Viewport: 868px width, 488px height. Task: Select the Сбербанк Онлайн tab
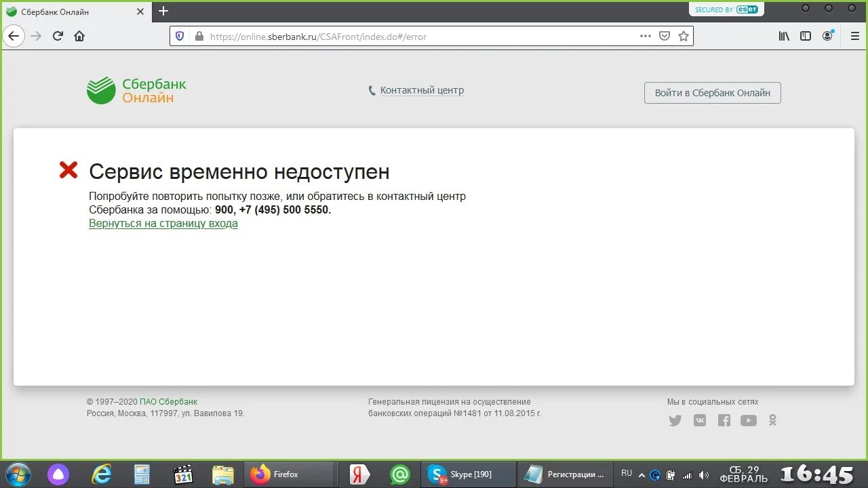coord(76,12)
